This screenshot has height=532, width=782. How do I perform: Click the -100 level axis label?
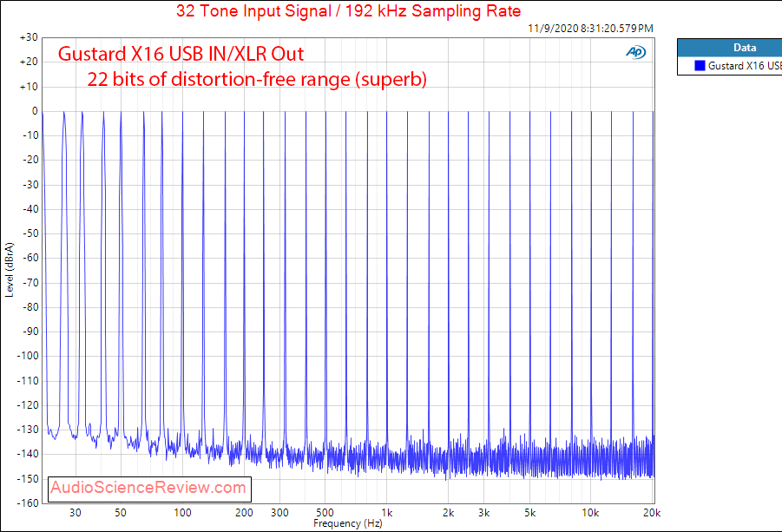(28, 356)
